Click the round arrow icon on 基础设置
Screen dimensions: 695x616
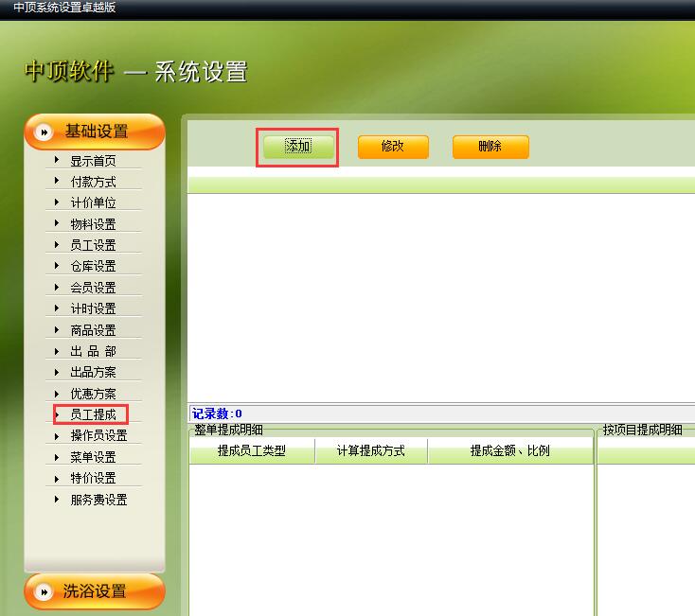(x=44, y=132)
